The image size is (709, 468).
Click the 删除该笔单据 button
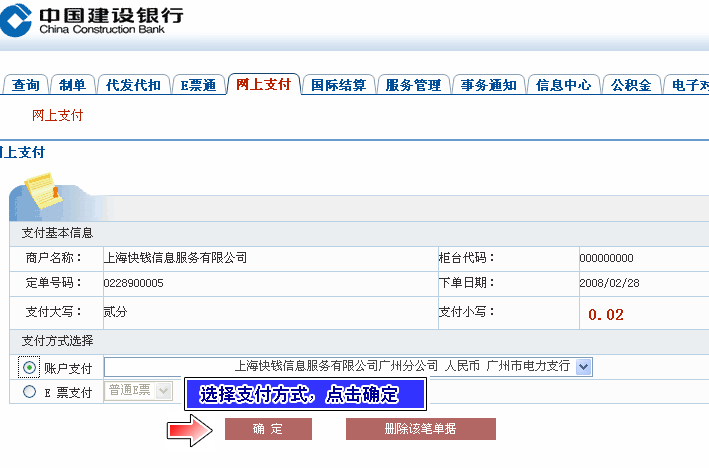point(420,429)
